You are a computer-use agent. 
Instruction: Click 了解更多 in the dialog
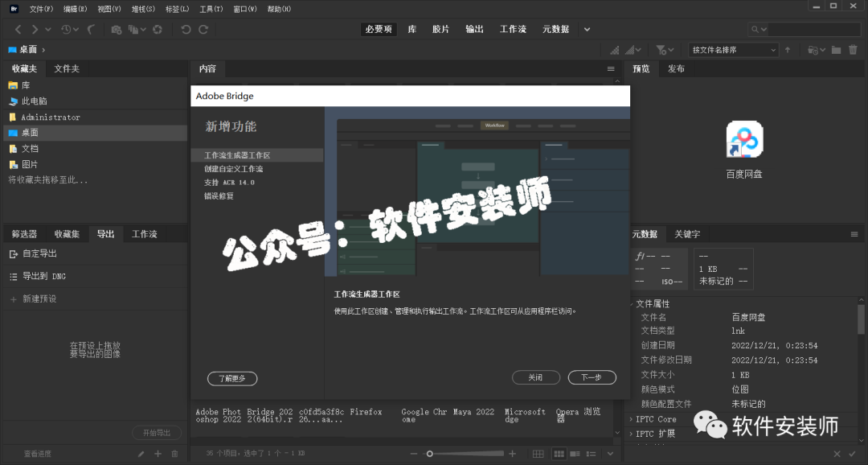tap(232, 379)
